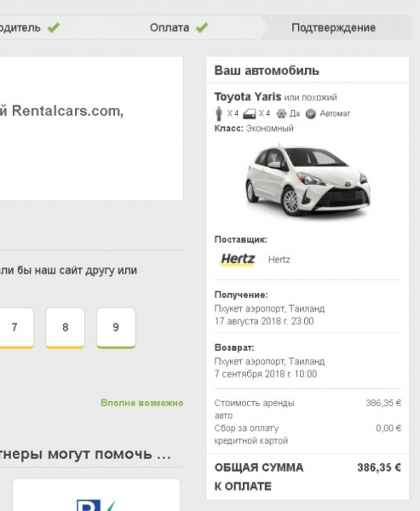Click the Toyota Yaris car title
Viewport: 420px width, 511px height.
pos(248,97)
